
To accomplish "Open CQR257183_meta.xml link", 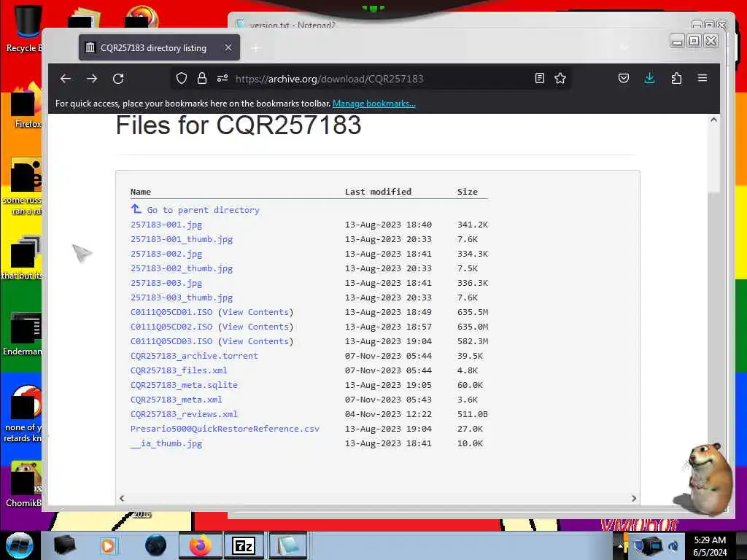I will click(x=177, y=400).
